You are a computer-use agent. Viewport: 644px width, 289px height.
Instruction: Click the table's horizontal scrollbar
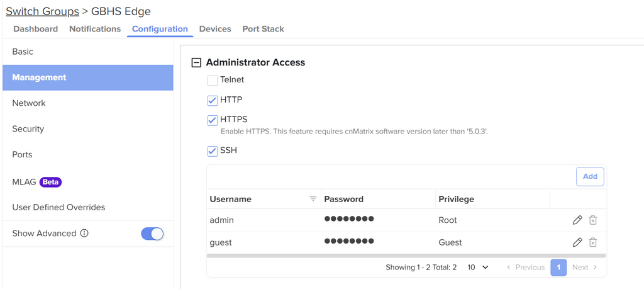tap(406, 255)
